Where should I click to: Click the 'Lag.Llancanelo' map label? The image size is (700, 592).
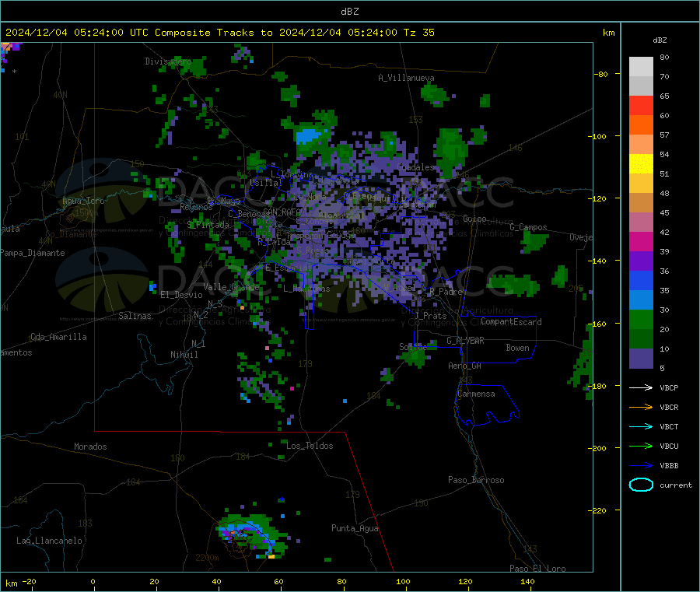[x=49, y=541]
